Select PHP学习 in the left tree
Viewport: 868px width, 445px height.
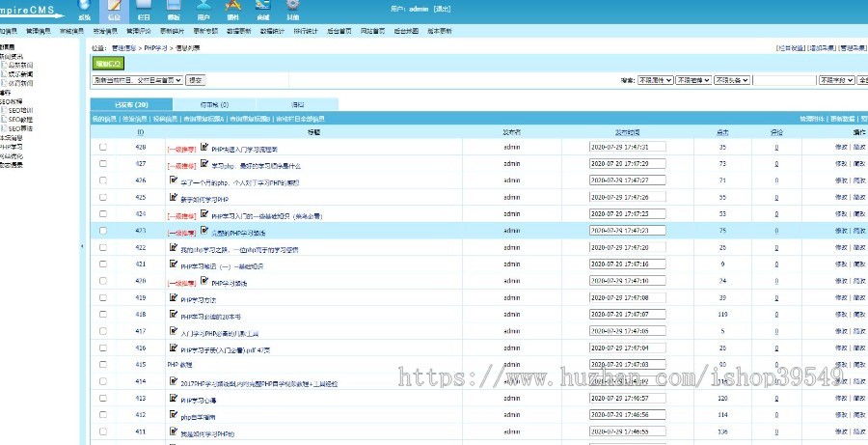point(11,147)
